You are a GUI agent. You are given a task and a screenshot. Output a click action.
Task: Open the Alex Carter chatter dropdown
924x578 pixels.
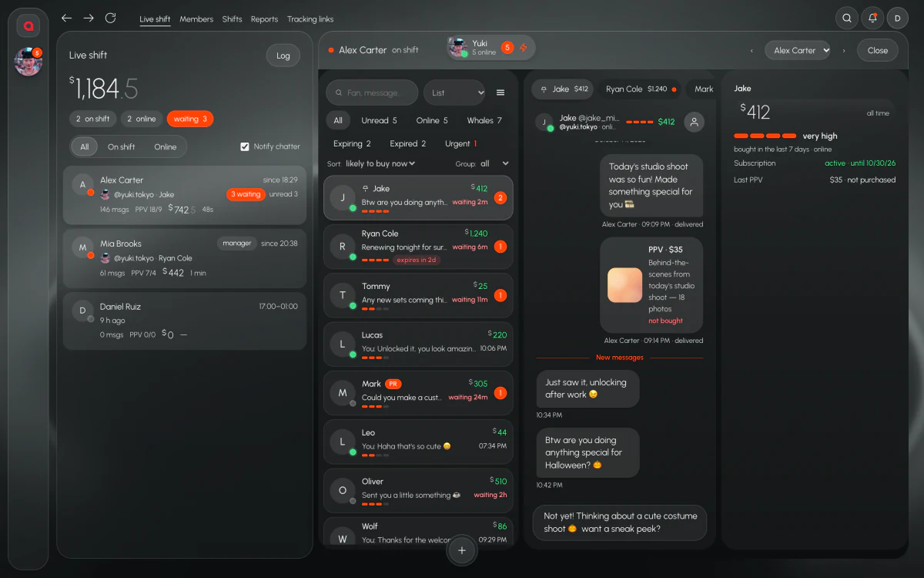pos(798,50)
